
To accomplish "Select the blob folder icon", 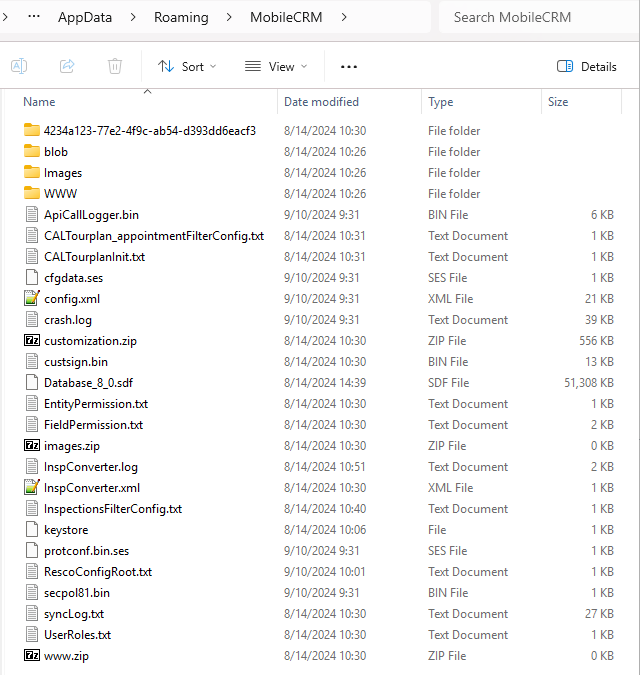I will [32, 152].
